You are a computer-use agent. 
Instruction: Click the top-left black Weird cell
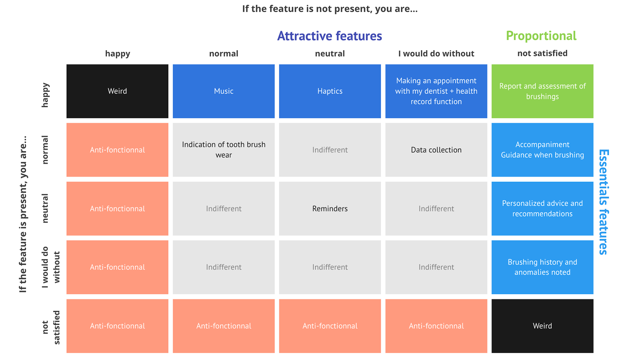tap(117, 91)
